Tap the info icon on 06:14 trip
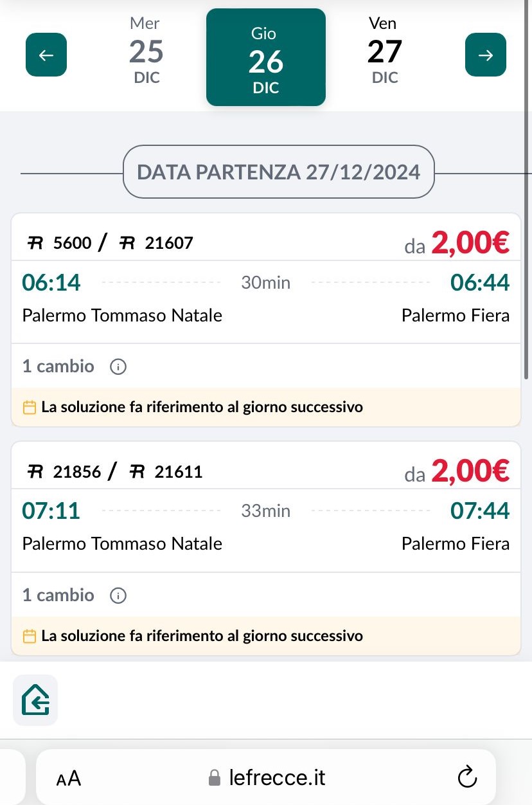Screen dimensions: 532x805 click(118, 366)
